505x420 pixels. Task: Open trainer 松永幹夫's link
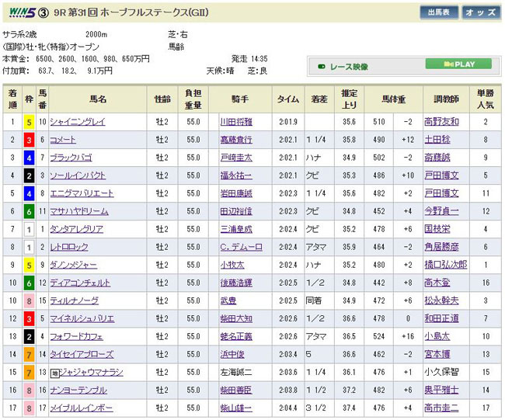tap(441, 300)
